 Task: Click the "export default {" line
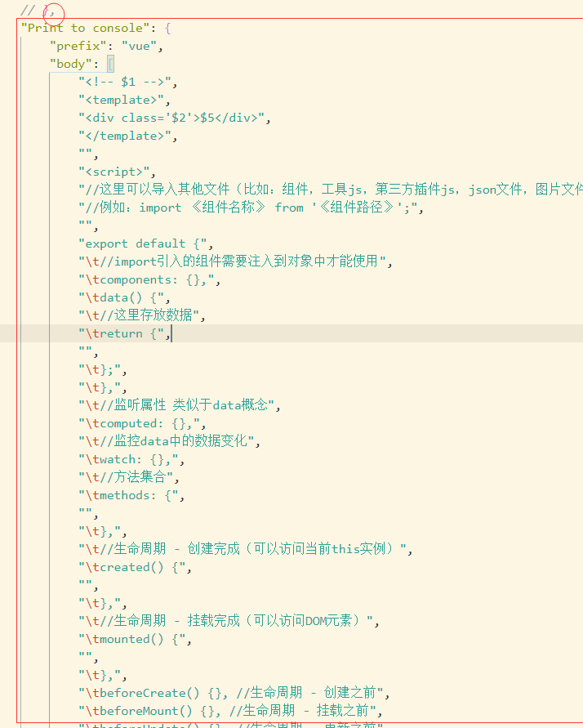click(x=147, y=243)
